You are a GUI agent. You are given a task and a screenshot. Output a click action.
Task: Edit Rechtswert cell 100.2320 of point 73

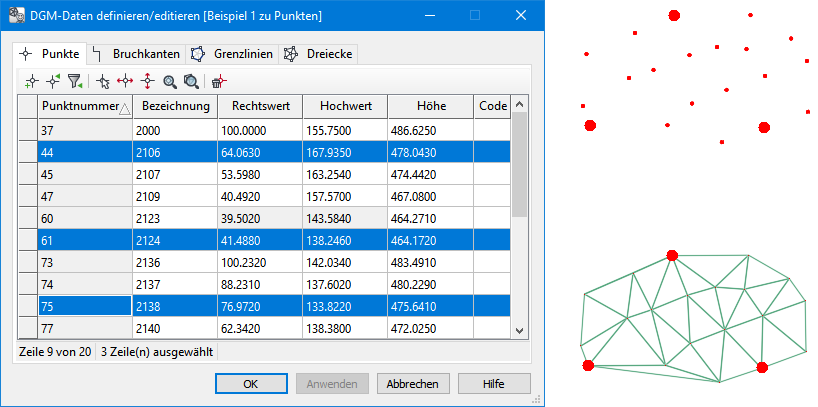[x=260, y=263]
